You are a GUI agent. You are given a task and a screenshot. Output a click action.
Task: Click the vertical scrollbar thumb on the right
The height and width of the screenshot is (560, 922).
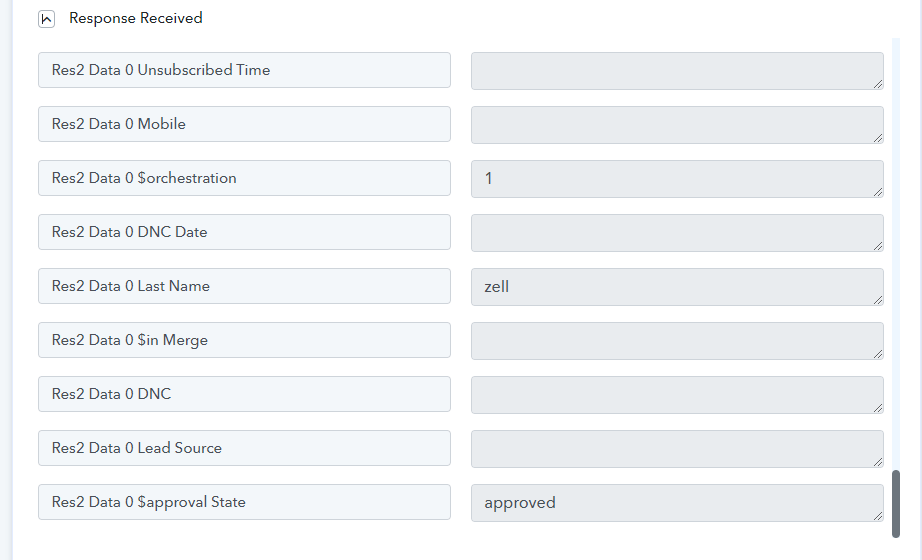(x=896, y=503)
